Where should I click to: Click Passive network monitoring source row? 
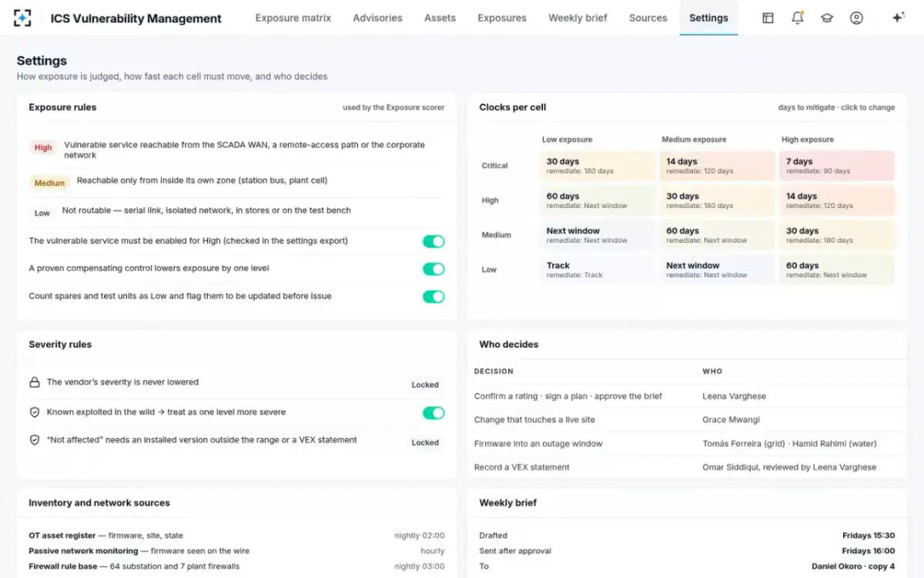(x=236, y=551)
